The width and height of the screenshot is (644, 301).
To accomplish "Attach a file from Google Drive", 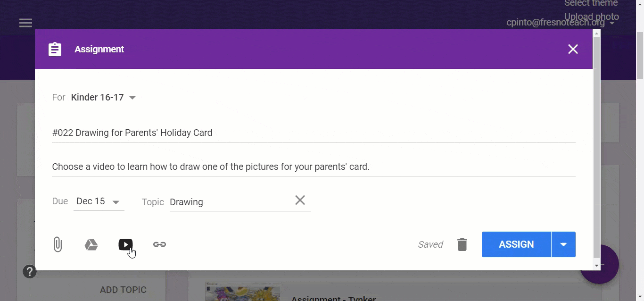I will 91,244.
